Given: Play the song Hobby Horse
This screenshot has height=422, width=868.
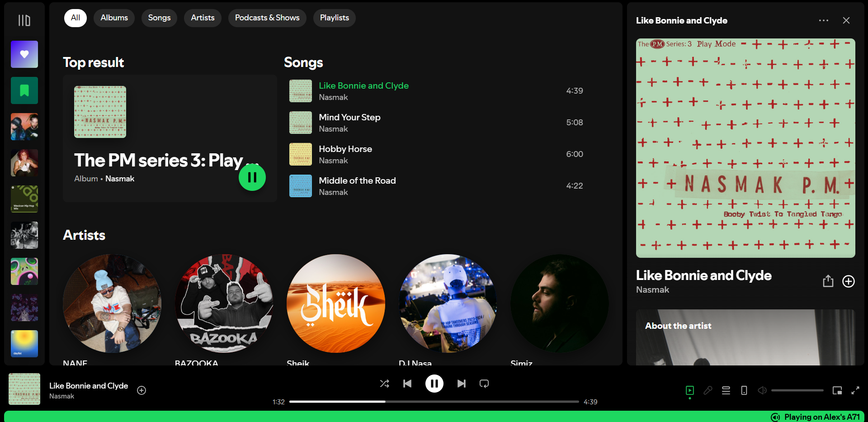Looking at the screenshot, I should pos(345,149).
